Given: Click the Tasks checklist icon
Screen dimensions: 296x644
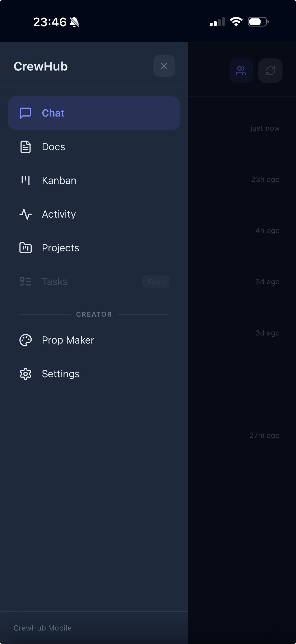Looking at the screenshot, I should [x=25, y=282].
